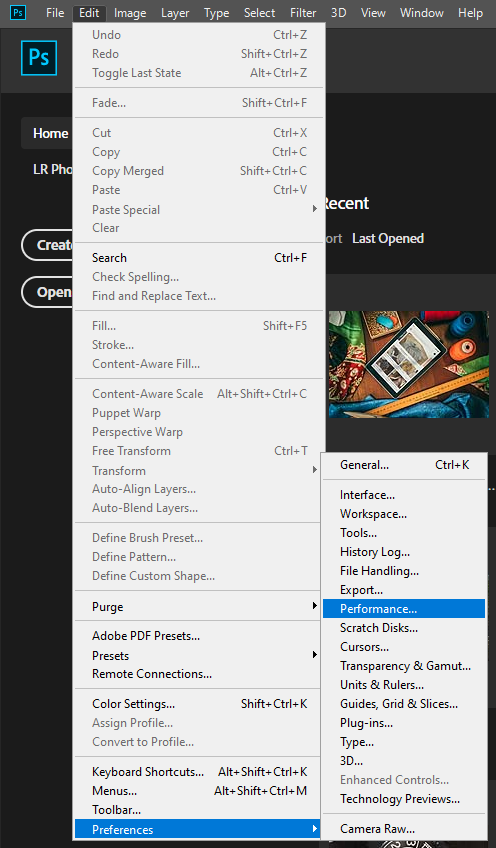
Task: Select the highlighted Preferences entry
Action: coord(199,829)
